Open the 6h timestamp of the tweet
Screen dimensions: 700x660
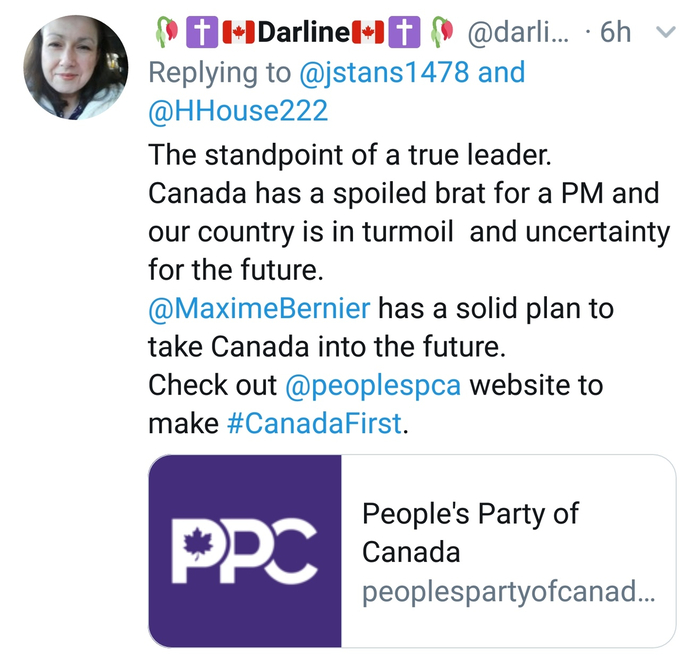pyautogui.click(x=614, y=32)
